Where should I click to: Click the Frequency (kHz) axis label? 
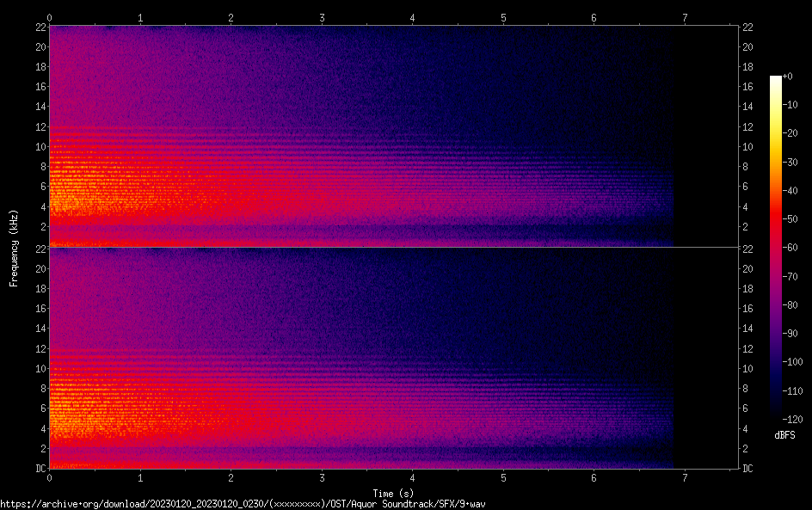tap(14, 247)
